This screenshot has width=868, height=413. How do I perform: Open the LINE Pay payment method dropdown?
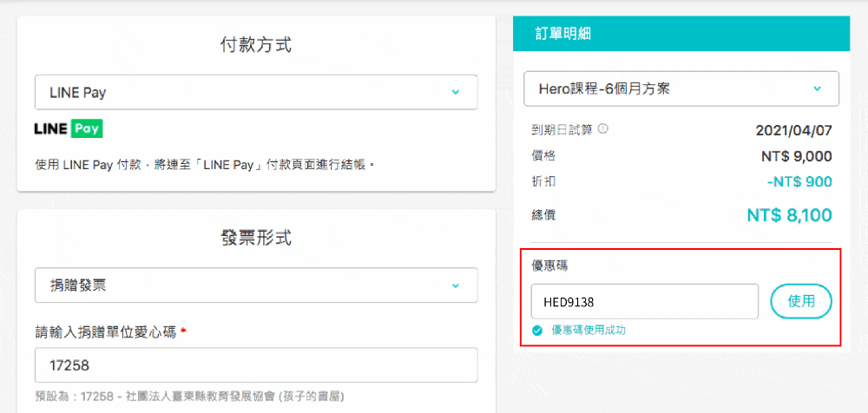tap(256, 92)
